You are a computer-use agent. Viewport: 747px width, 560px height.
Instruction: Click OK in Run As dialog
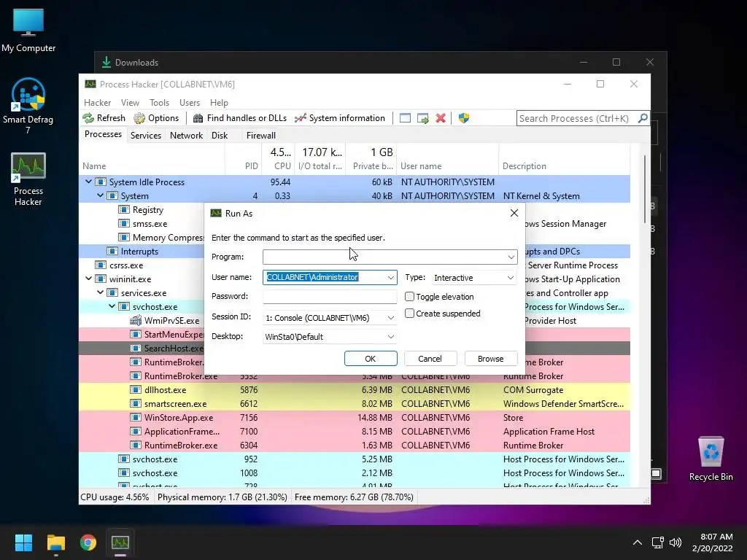tap(371, 359)
